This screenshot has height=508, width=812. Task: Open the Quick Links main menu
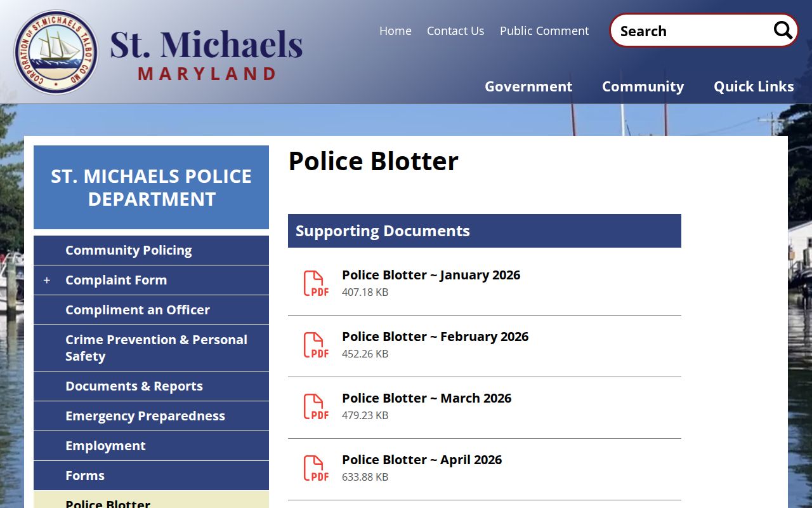[754, 86]
